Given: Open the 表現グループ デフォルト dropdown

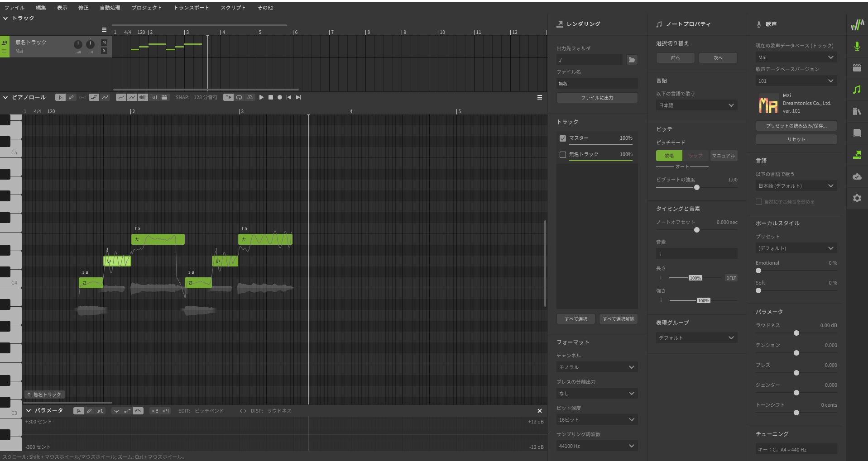Looking at the screenshot, I should point(696,338).
